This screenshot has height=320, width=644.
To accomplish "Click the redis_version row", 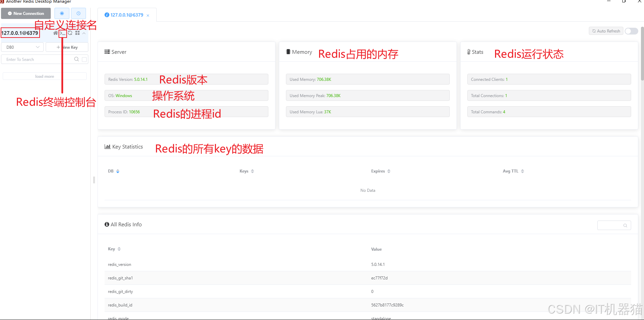I will pyautogui.click(x=368, y=265).
